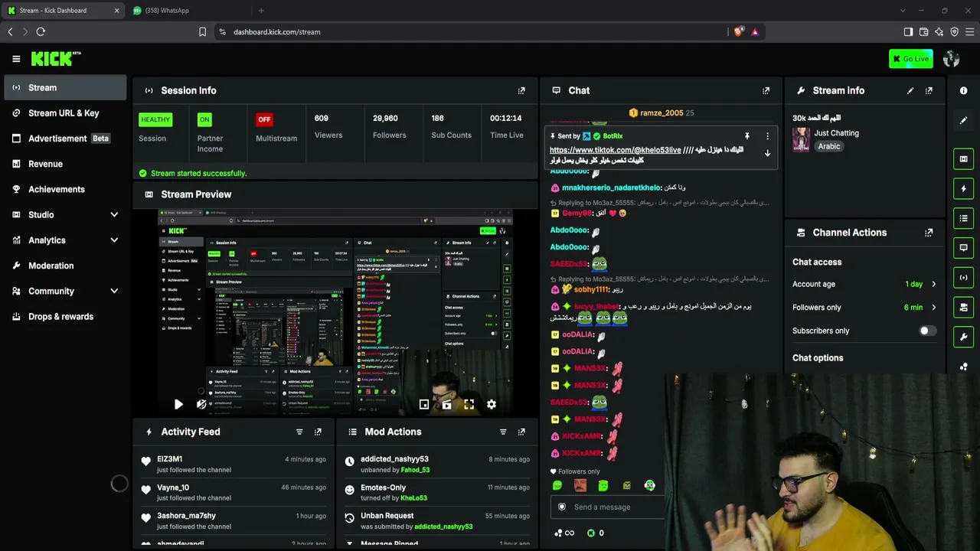Click the info icon in right sidebar

[963, 90]
